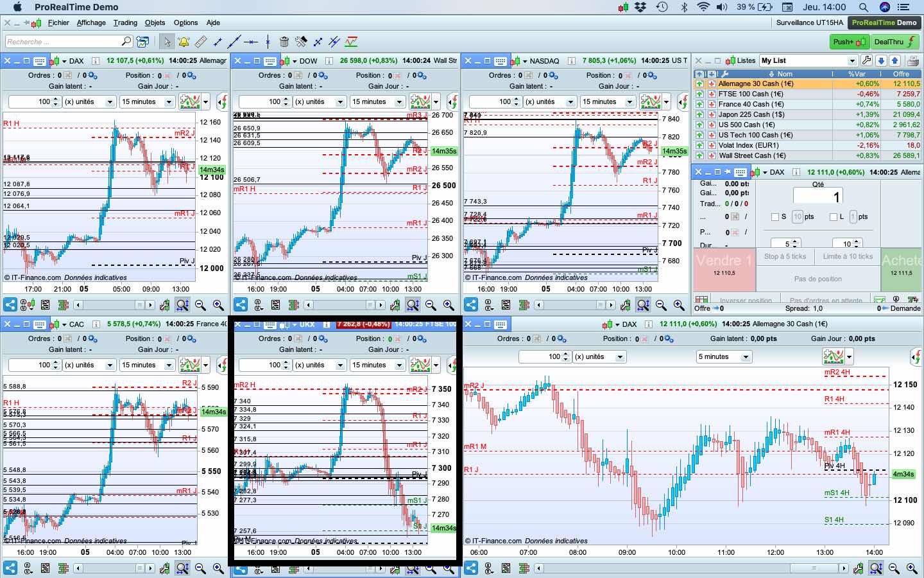This screenshot has width=924, height=578.
Task: Select the pointer cursor tool in toolbar
Action: point(167,42)
